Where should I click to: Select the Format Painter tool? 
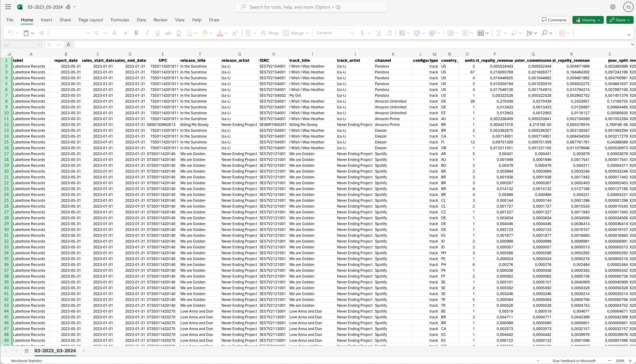click(41, 33)
